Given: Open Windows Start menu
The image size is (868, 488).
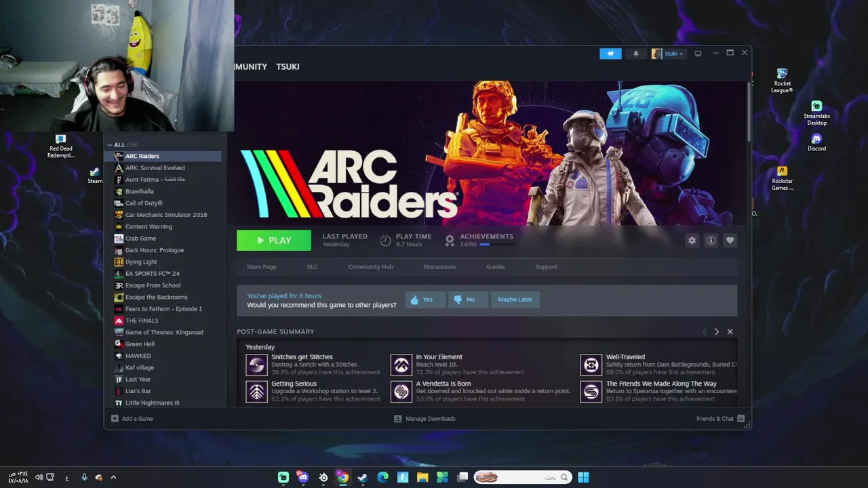Looking at the screenshot, I should click(583, 477).
